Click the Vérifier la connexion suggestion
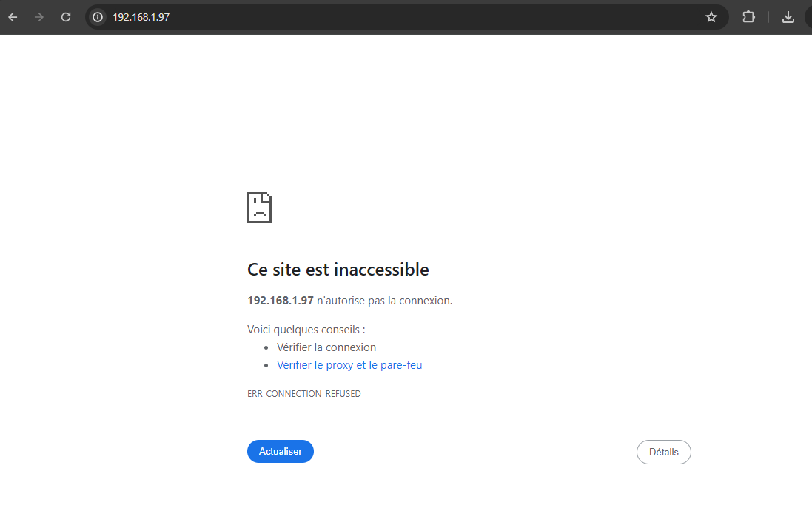The image size is (812, 514). pyautogui.click(x=326, y=347)
